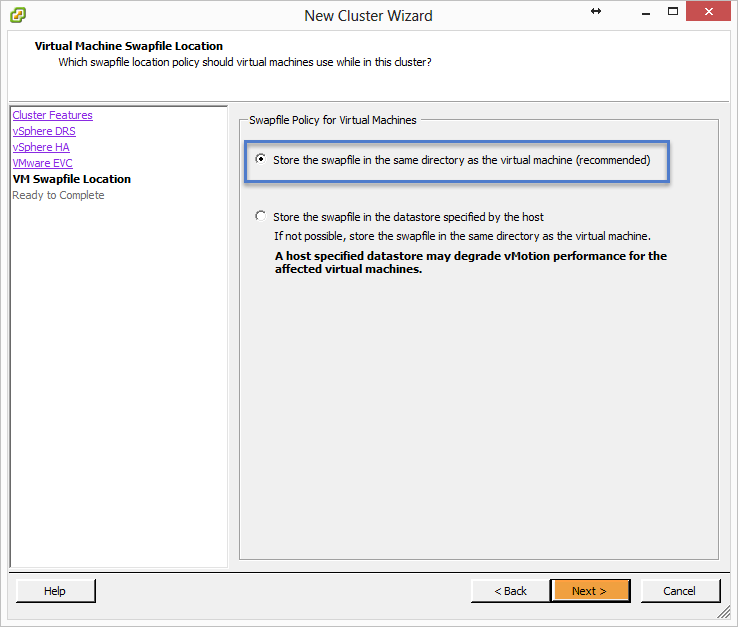Click Ready to Complete step
This screenshot has width=738, height=627.
click(x=58, y=195)
